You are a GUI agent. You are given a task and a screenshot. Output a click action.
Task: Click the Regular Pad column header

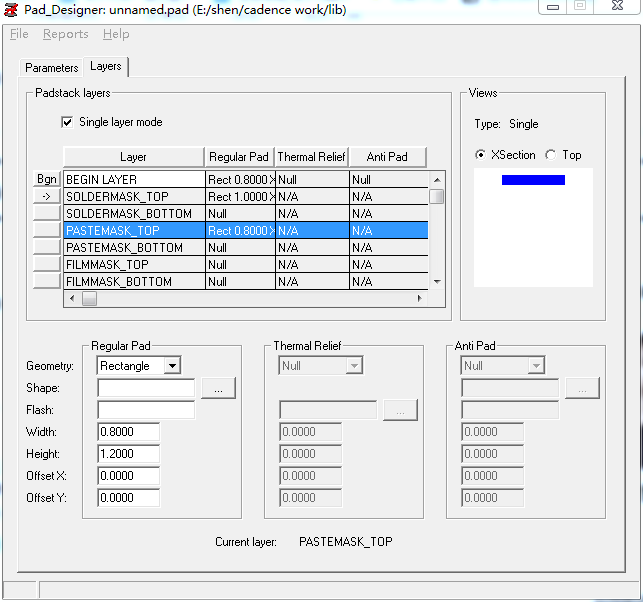tap(239, 157)
